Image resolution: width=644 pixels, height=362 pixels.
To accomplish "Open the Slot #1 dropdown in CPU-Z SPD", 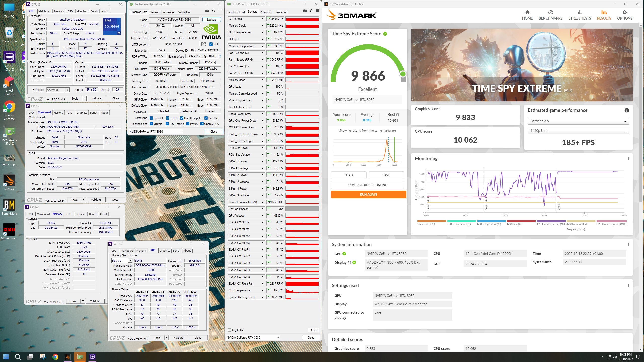I will [122, 261].
